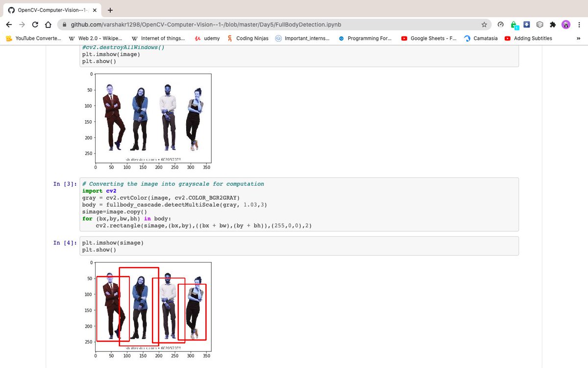Click the page reload icon
The image size is (588, 368).
[35, 24]
